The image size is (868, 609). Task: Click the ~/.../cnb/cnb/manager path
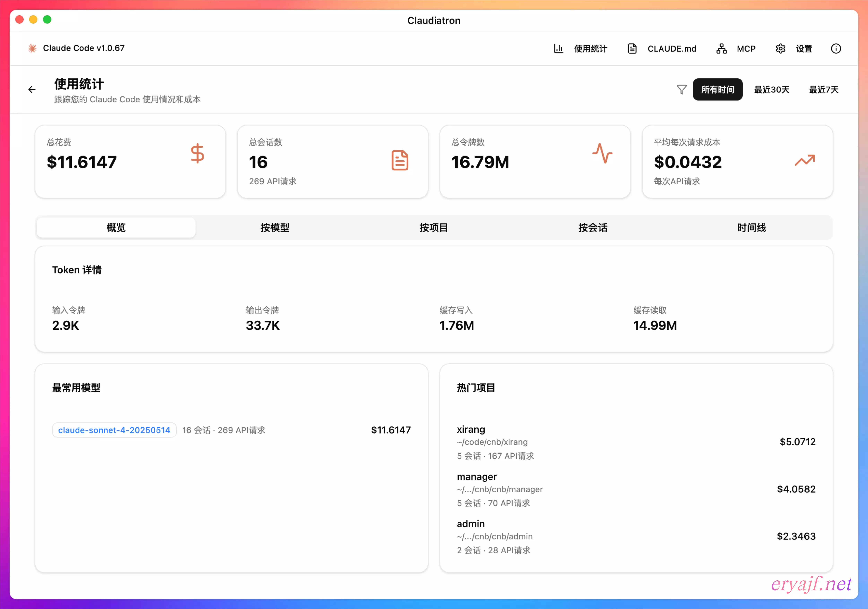[x=500, y=490]
